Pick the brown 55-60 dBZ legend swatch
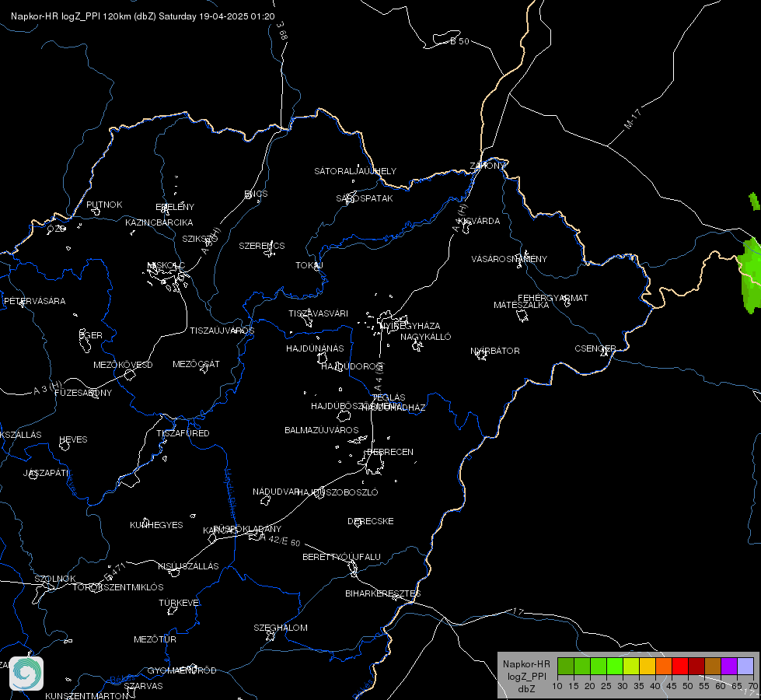The image size is (761, 700). (713, 666)
